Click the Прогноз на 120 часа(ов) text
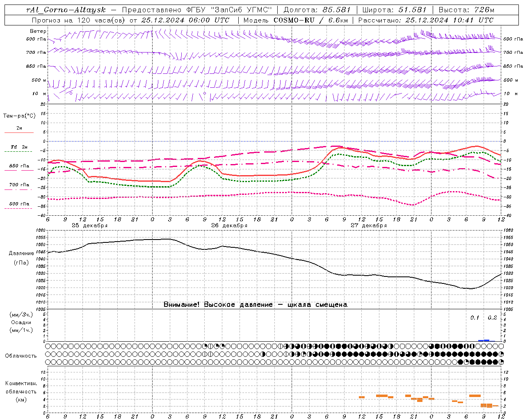This screenshot has width=525, height=420. tap(79, 20)
